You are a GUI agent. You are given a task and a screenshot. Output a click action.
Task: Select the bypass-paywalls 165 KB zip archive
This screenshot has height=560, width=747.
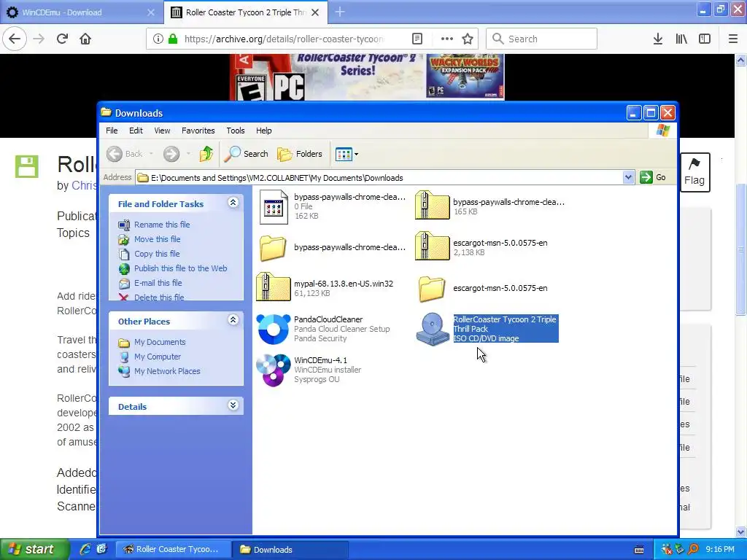pos(432,206)
